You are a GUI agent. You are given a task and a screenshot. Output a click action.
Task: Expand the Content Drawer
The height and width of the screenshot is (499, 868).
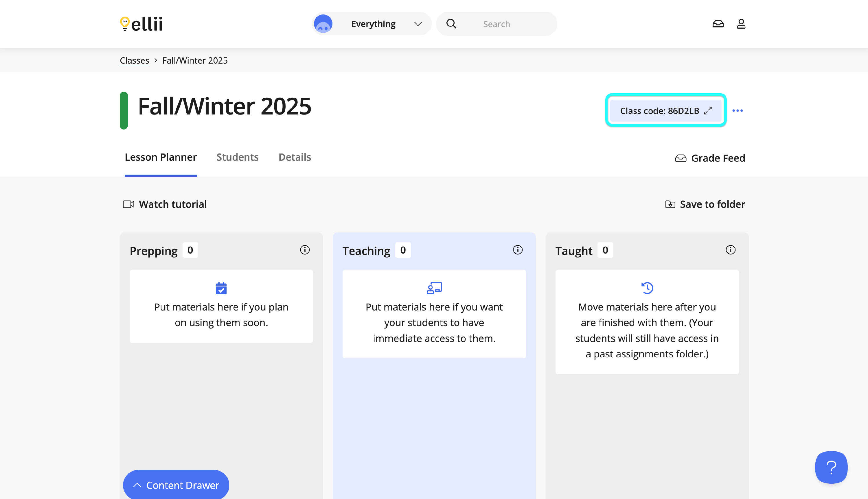176,485
